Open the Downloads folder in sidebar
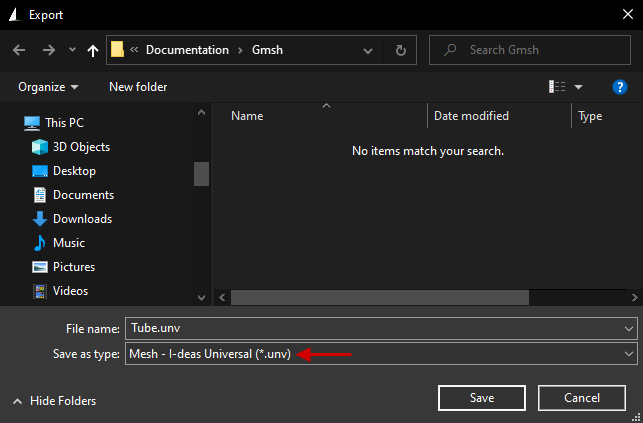643x423 pixels. coord(82,219)
